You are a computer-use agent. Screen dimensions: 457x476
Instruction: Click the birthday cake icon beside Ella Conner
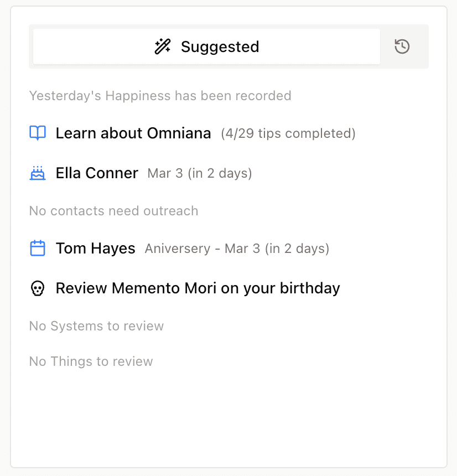(38, 173)
